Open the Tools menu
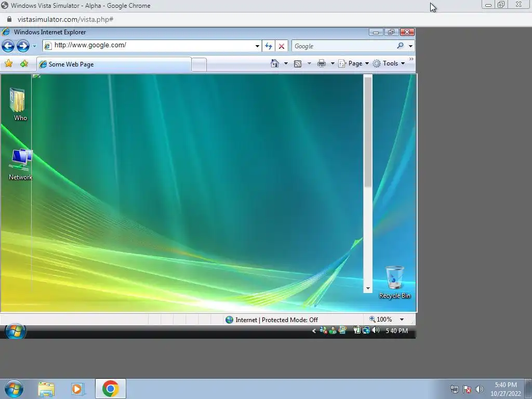The width and height of the screenshot is (532, 399). click(389, 63)
